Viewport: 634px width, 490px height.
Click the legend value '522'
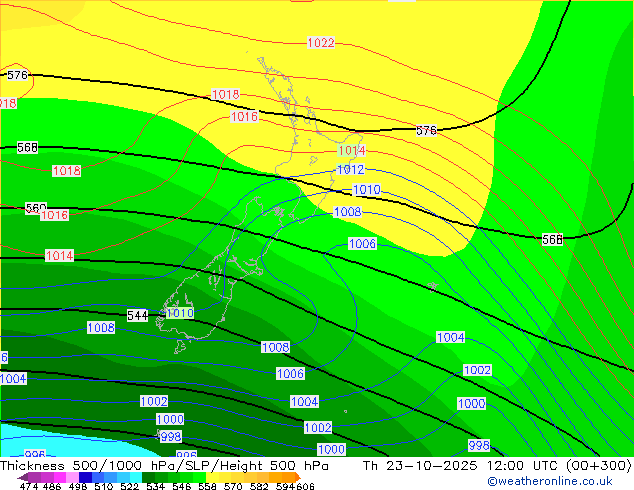tap(129, 486)
